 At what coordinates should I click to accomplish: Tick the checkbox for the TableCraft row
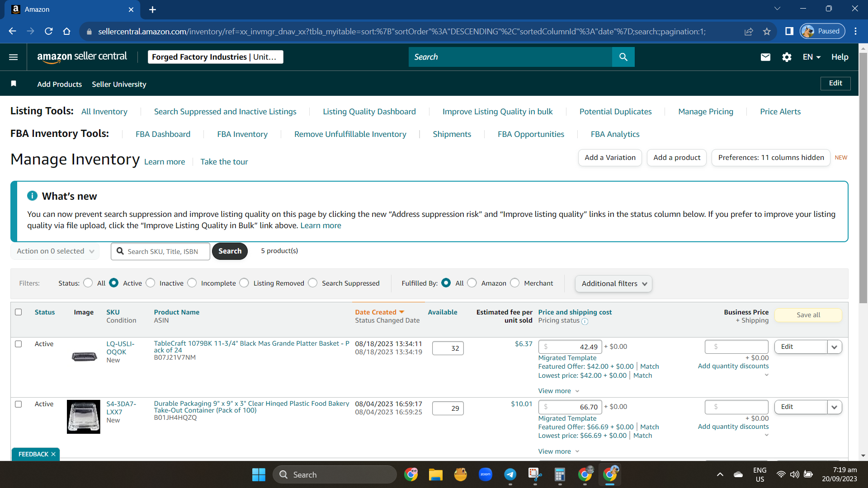click(19, 344)
